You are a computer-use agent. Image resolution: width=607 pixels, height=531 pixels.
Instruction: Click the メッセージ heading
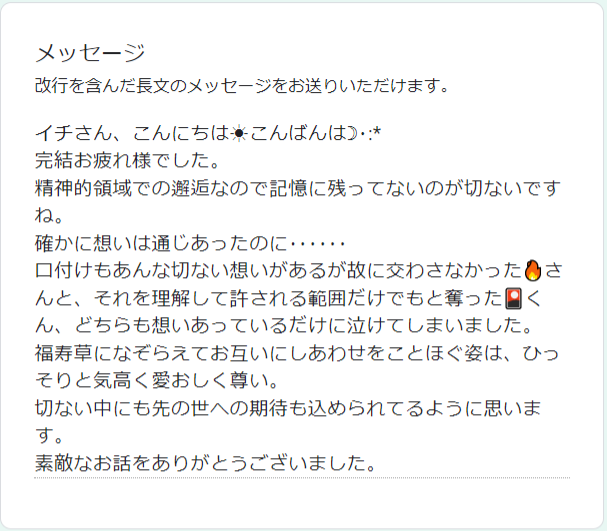(90, 53)
